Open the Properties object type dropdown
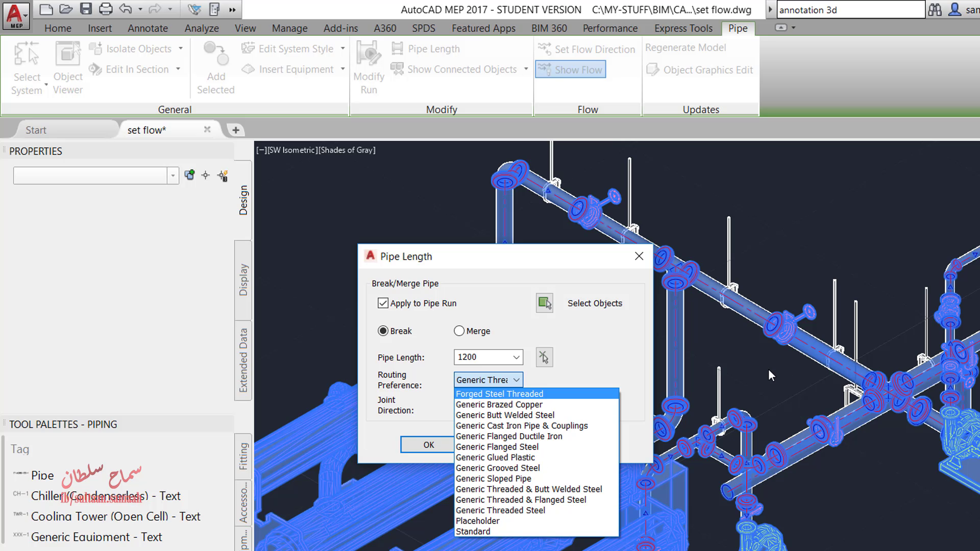Screen dimensions: 980x551 click(173, 176)
